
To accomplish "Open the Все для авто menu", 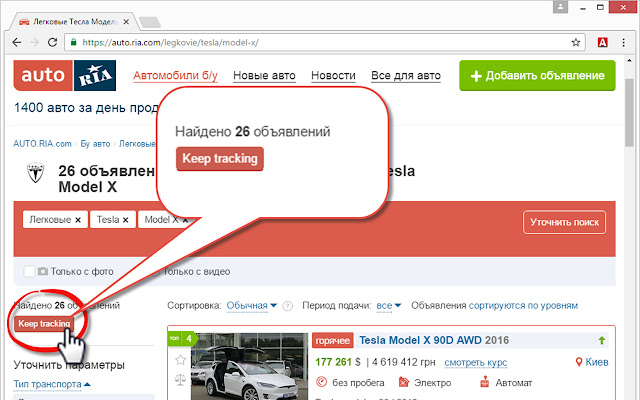I will pos(406,76).
